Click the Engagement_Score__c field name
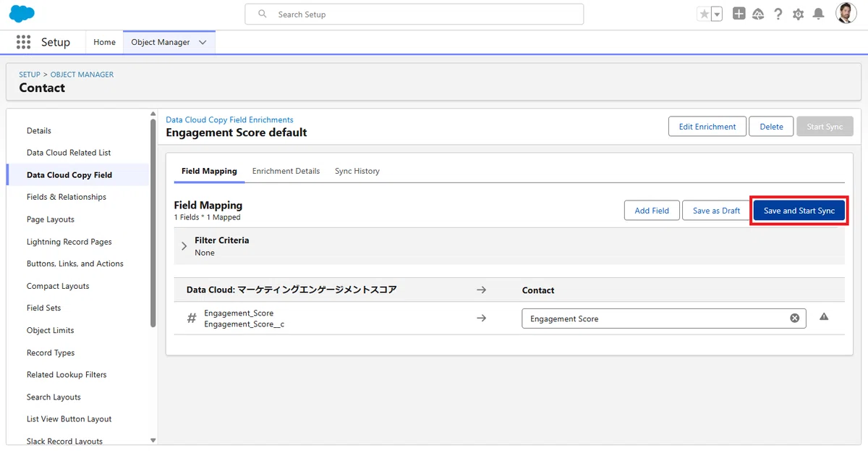The image size is (868, 451). [x=244, y=324]
